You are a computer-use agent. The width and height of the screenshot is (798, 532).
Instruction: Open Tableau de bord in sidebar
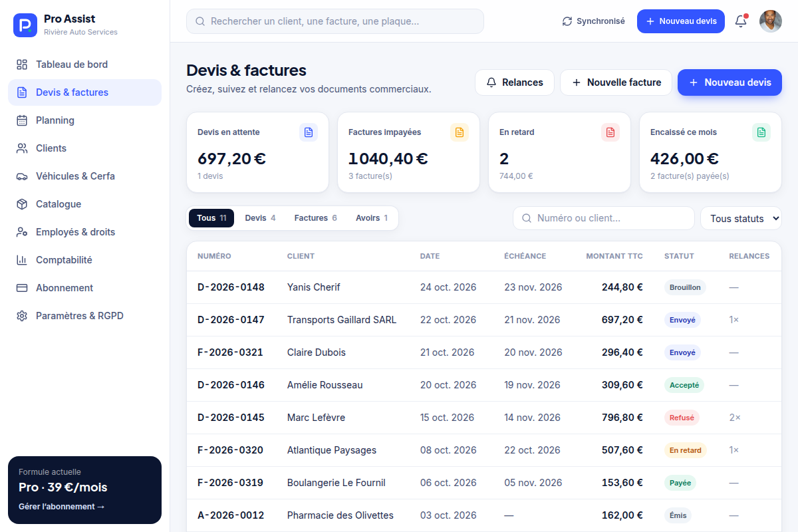pos(84,65)
